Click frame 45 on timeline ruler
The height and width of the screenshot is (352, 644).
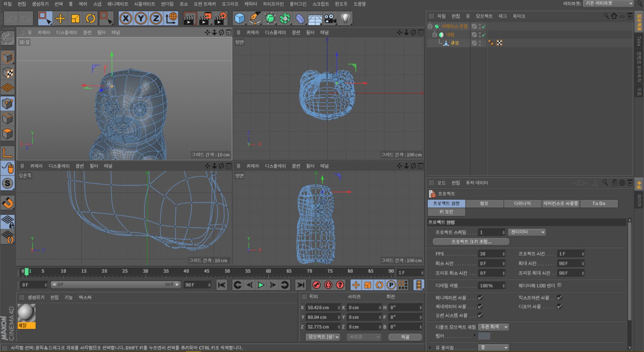[x=207, y=271]
